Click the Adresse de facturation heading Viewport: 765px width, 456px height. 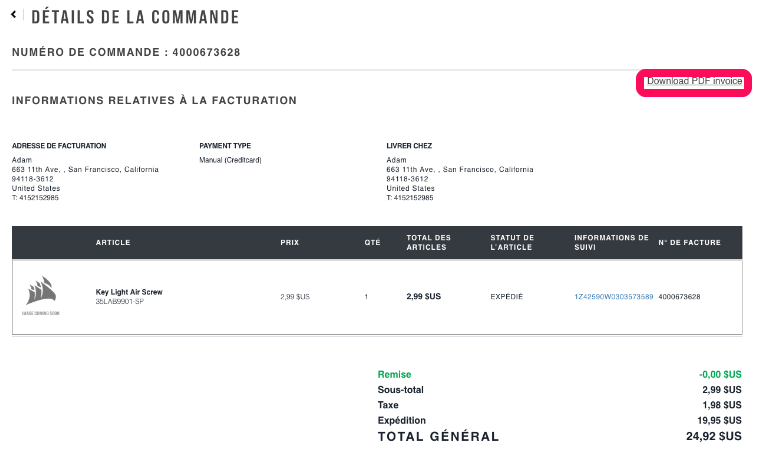click(59, 146)
